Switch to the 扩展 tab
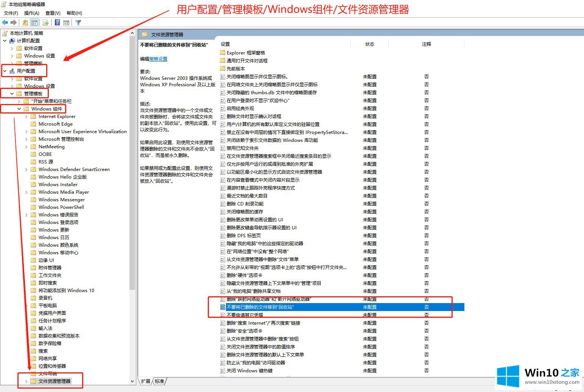 146,381
